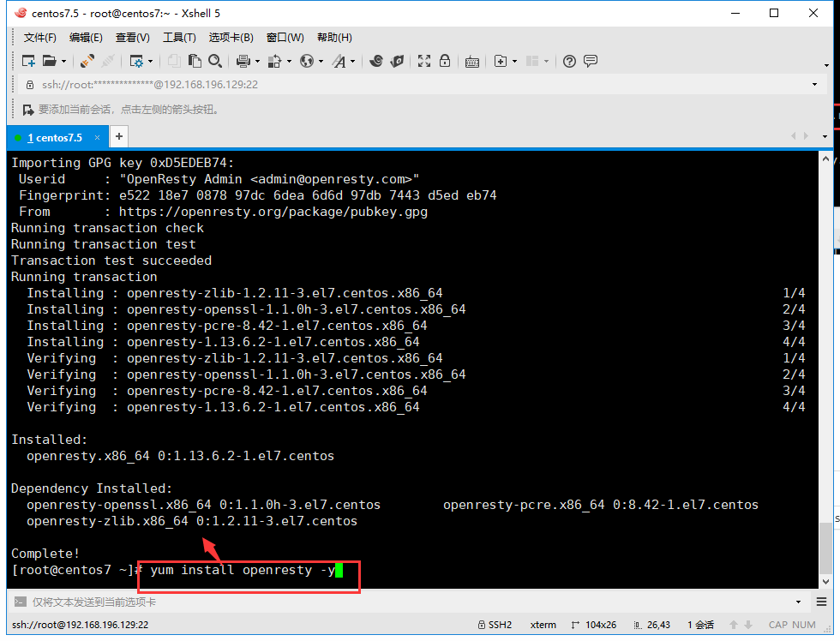Open the 选项卡(B) menu

pyautogui.click(x=231, y=38)
